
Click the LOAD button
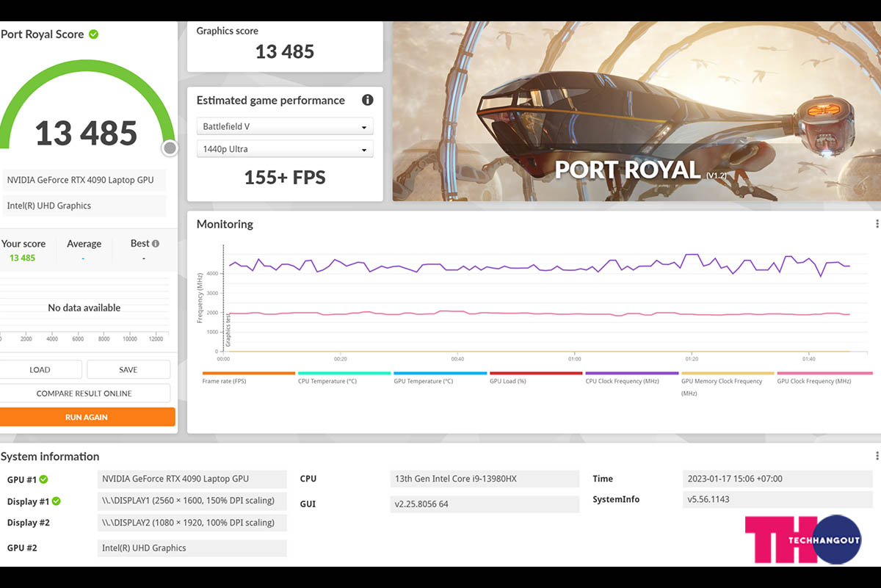click(40, 369)
